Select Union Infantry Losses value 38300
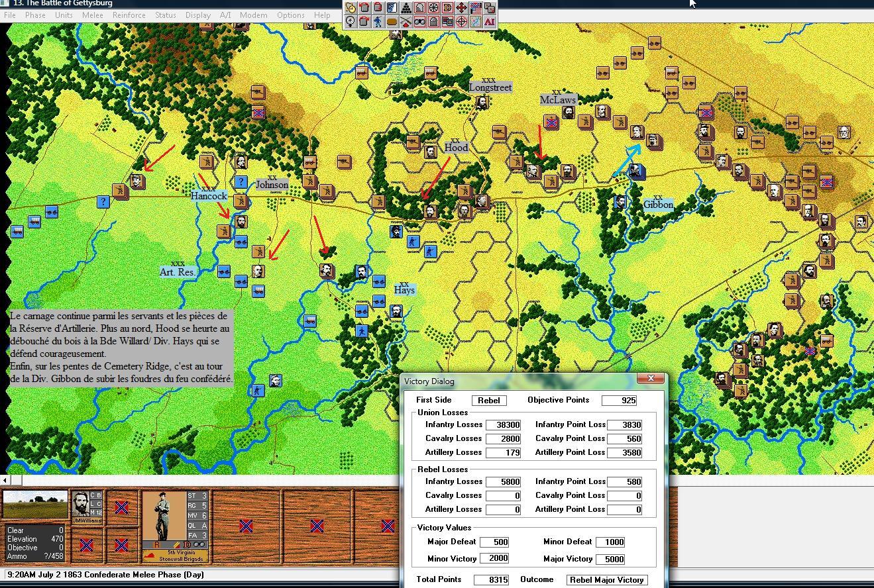 [503, 424]
